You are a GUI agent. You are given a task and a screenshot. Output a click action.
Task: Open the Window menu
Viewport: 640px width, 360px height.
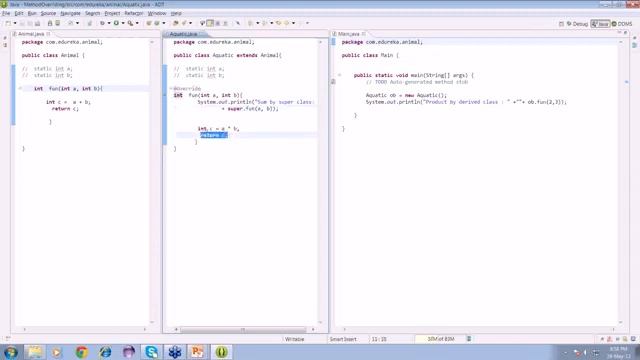(x=157, y=13)
